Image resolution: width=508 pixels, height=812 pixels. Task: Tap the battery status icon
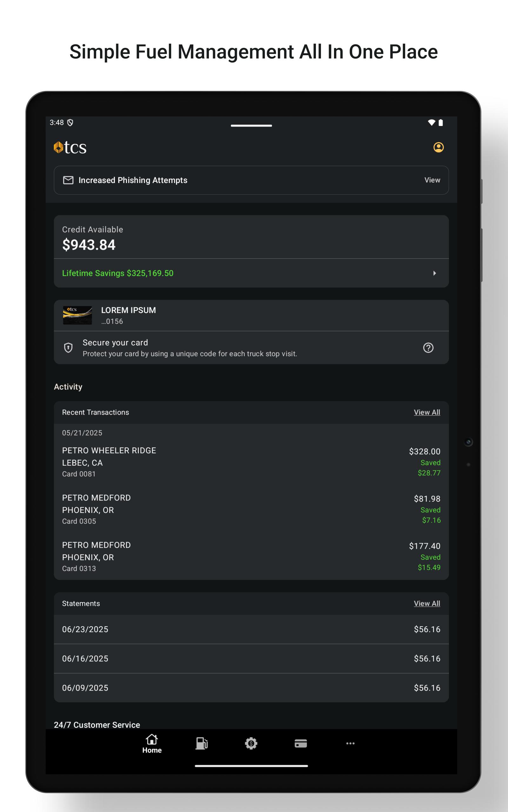tap(440, 122)
